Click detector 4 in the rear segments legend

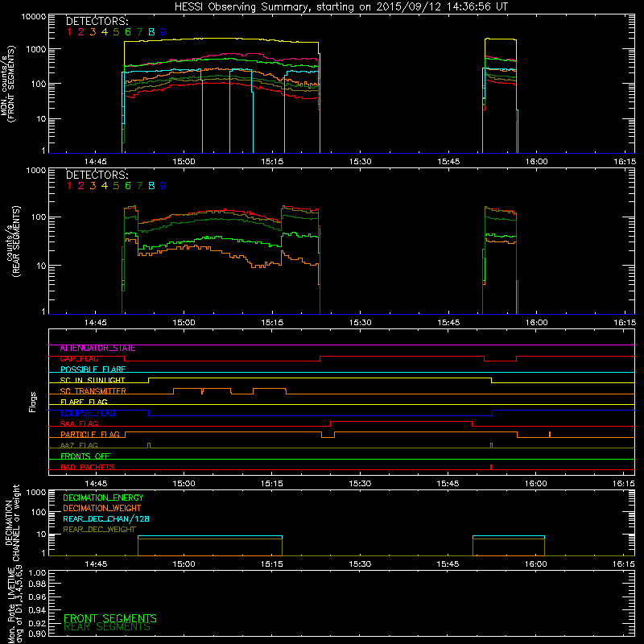pos(105,186)
